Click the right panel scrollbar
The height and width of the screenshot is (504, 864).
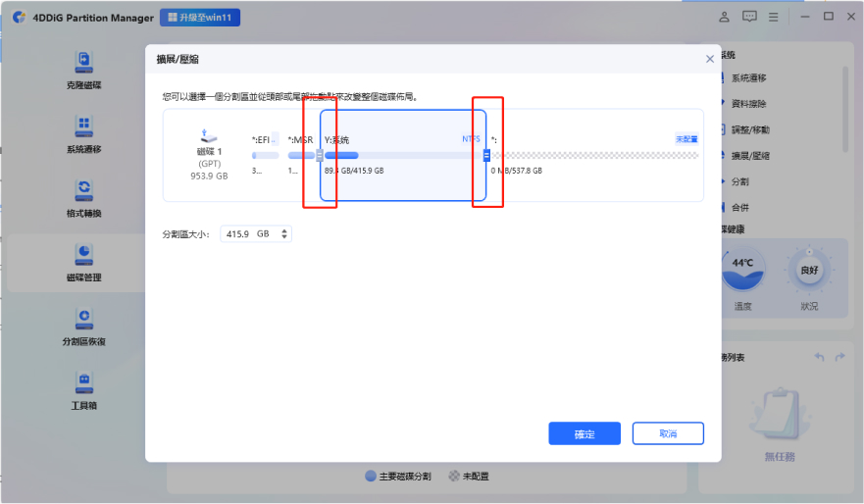click(845, 109)
